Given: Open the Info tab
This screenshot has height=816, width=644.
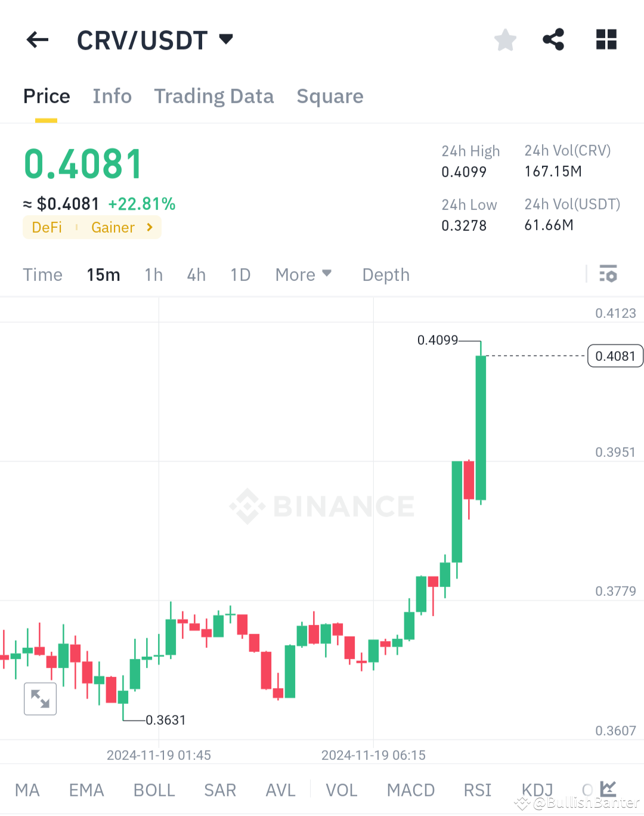Looking at the screenshot, I should tap(112, 96).
